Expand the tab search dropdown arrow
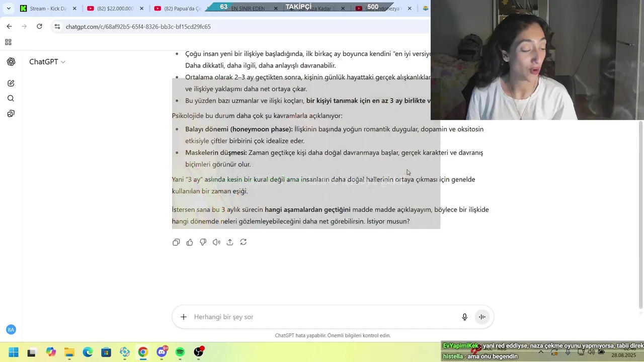 coord(9,9)
